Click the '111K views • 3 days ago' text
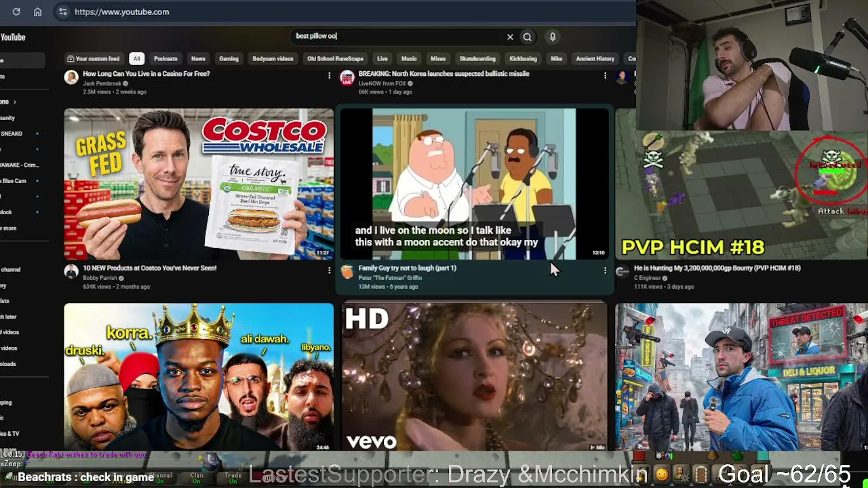868x488 pixels. pos(664,287)
